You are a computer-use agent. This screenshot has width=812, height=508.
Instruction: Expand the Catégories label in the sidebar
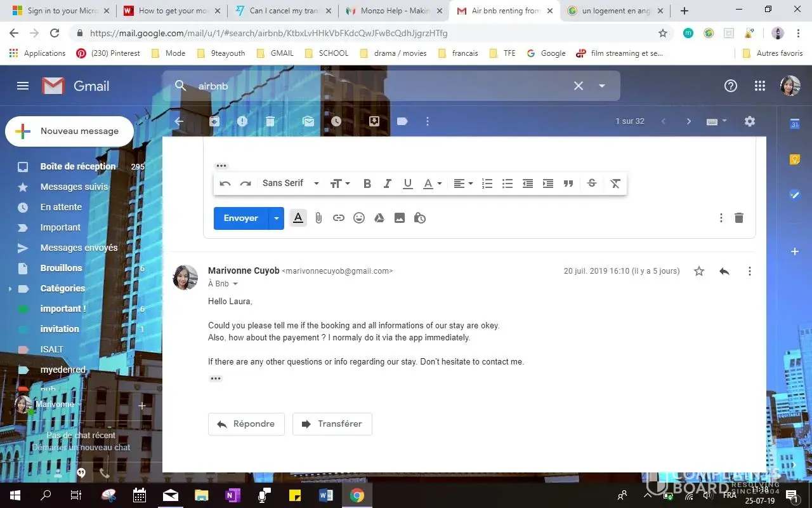pyautogui.click(x=10, y=288)
